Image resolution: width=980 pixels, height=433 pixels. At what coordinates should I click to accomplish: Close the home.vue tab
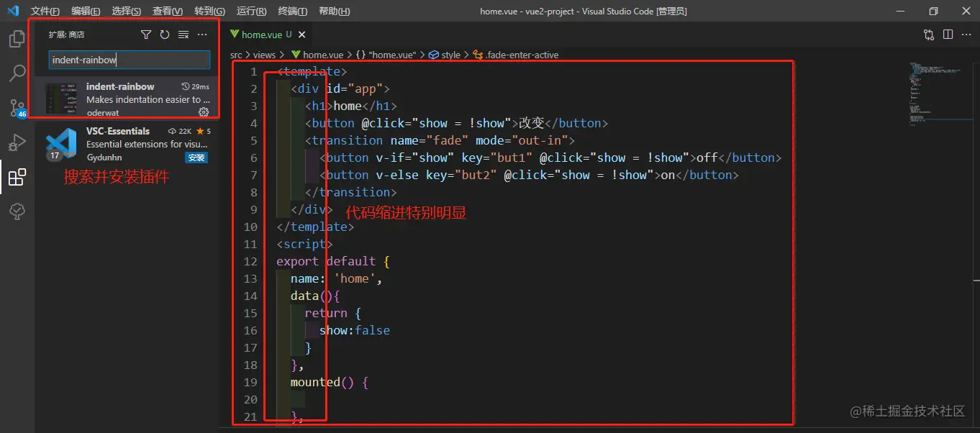pos(301,35)
